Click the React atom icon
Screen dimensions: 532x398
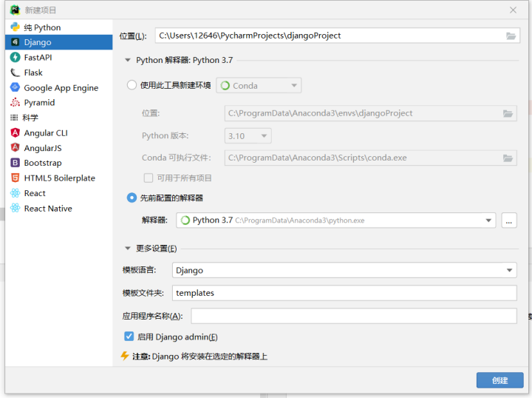tap(15, 193)
